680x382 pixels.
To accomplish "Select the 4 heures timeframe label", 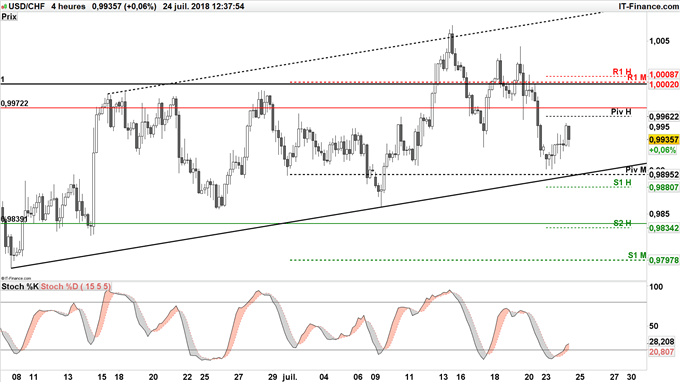I will (68, 7).
